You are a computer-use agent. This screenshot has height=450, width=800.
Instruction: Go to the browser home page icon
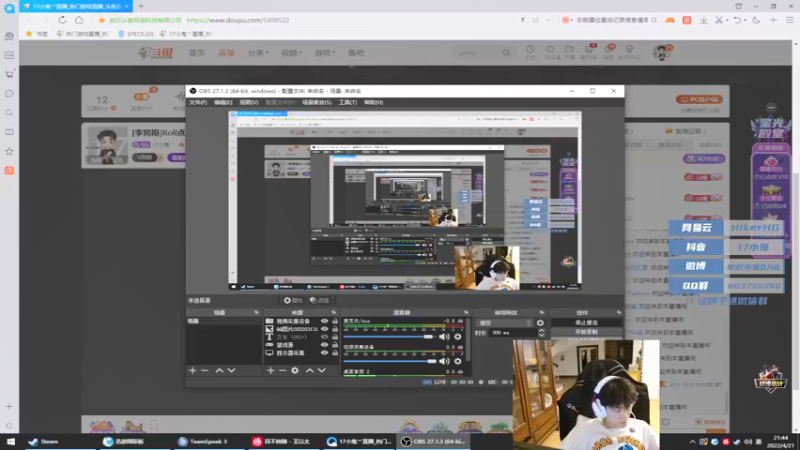click(79, 20)
